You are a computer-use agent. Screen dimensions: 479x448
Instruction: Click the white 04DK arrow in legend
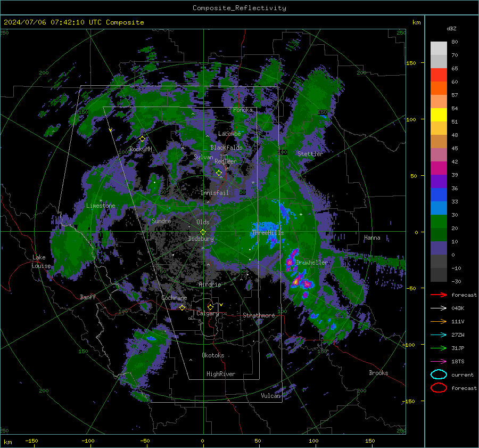pos(439,308)
